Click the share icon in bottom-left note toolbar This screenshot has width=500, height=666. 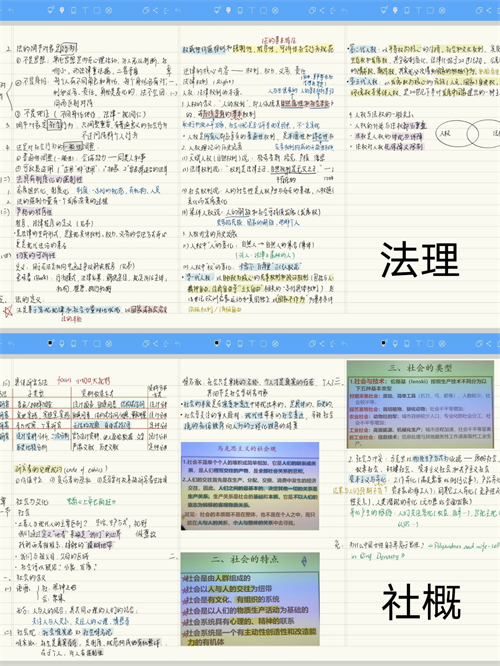click(x=155, y=343)
